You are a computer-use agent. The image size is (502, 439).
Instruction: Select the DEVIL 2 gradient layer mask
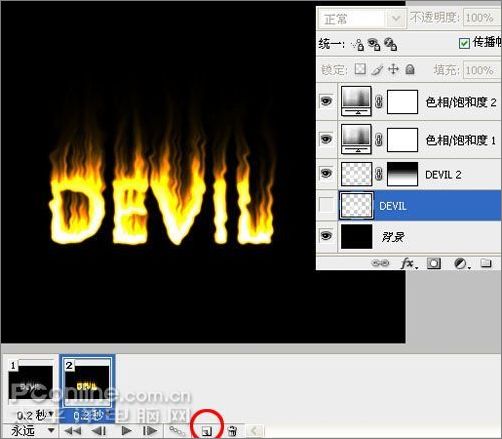[x=402, y=174]
